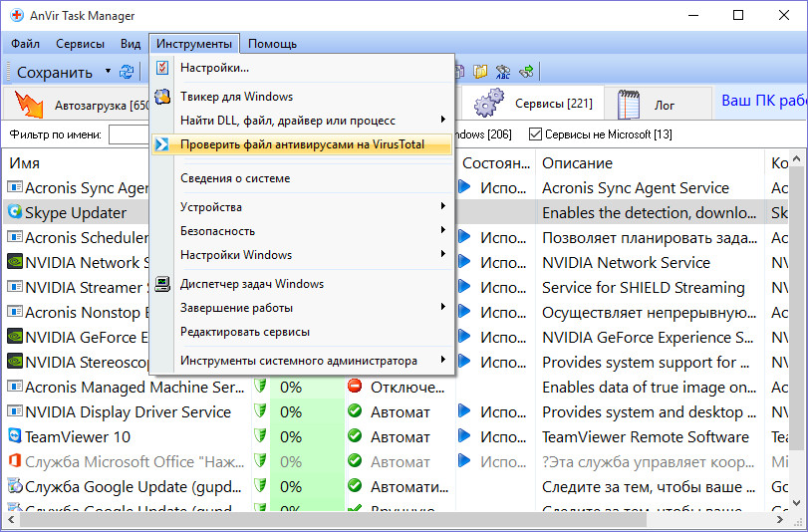Click blue play icon in Acronis Sync Agent row
This screenshot has width=808, height=532.
pyautogui.click(x=464, y=186)
